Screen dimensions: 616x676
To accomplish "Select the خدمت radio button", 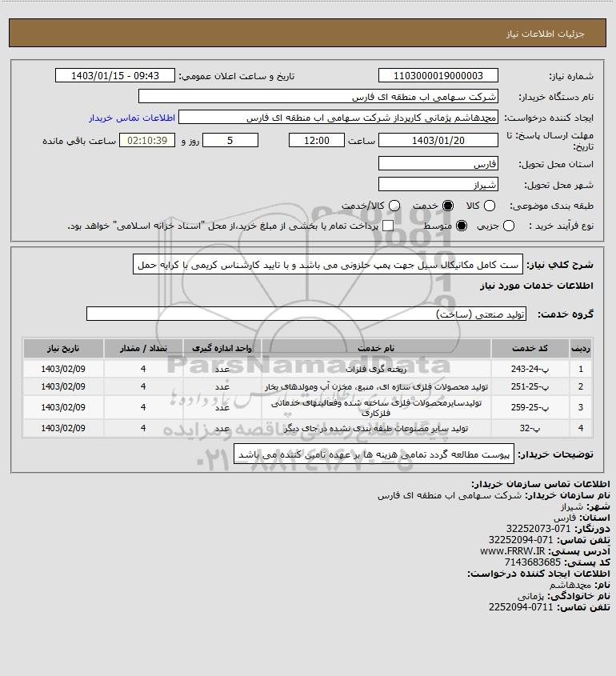I will coord(448,206).
